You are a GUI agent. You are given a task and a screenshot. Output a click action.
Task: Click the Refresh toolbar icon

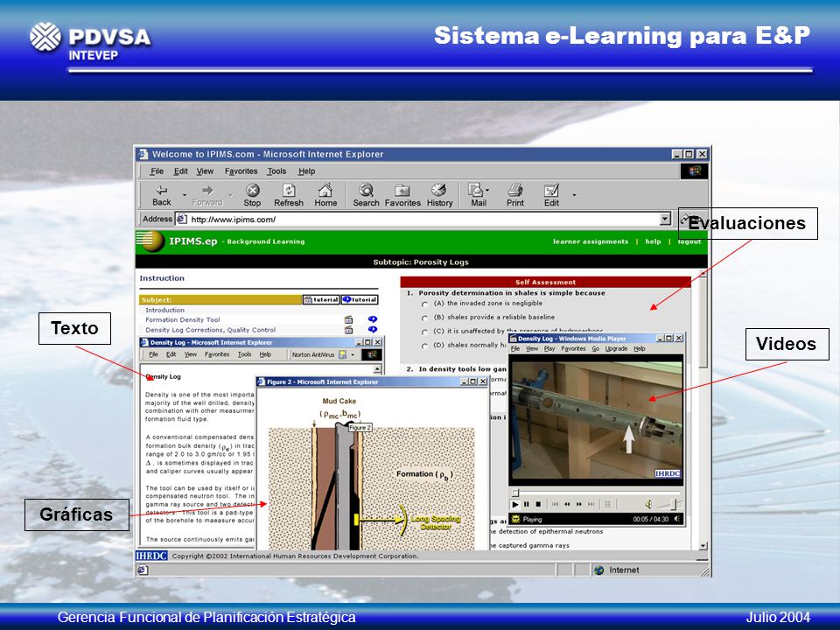pyautogui.click(x=289, y=195)
